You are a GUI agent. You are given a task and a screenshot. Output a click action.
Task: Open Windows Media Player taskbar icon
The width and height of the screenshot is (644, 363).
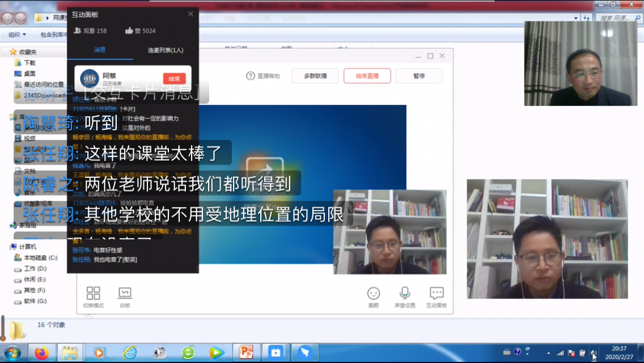pyautogui.click(x=99, y=353)
